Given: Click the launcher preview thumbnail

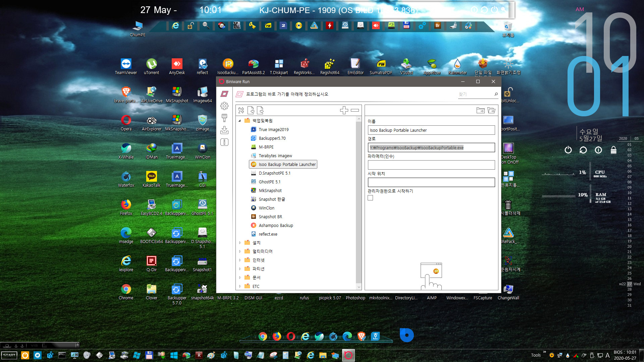Looking at the screenshot, I should (431, 276).
